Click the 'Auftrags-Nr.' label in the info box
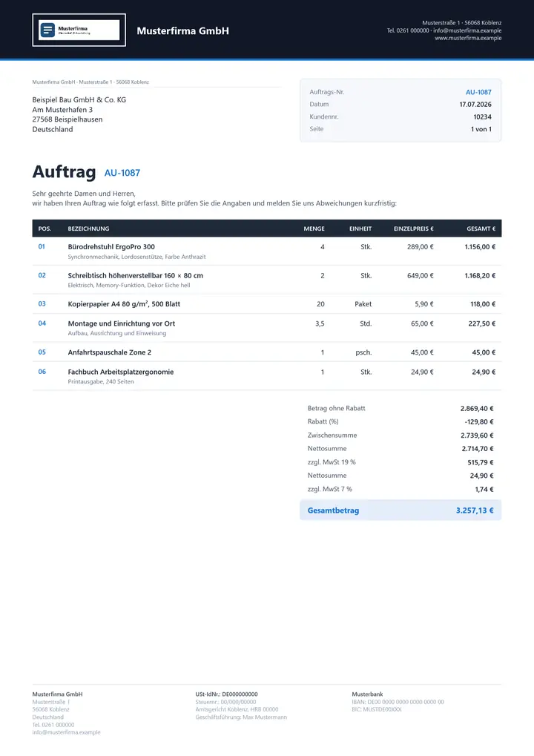 pos(327,92)
